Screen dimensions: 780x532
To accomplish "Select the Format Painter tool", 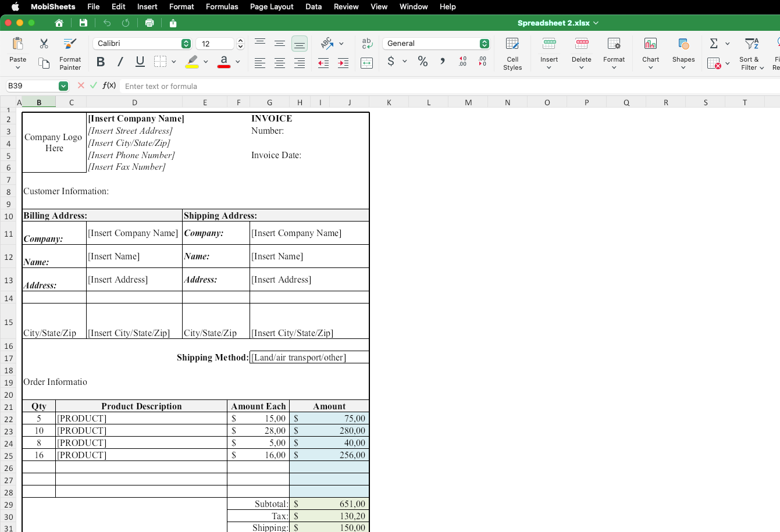I will [70, 53].
